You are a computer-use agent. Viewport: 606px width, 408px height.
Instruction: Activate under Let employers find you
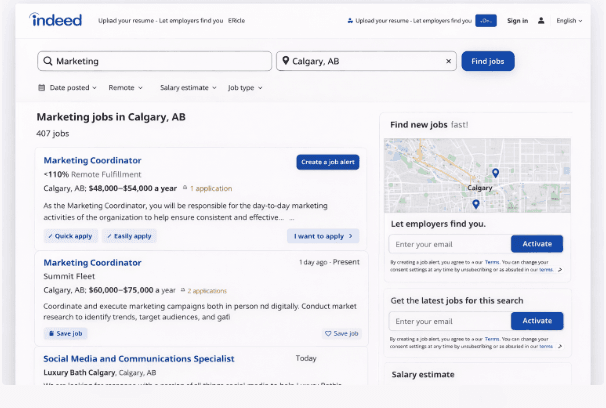click(x=537, y=244)
